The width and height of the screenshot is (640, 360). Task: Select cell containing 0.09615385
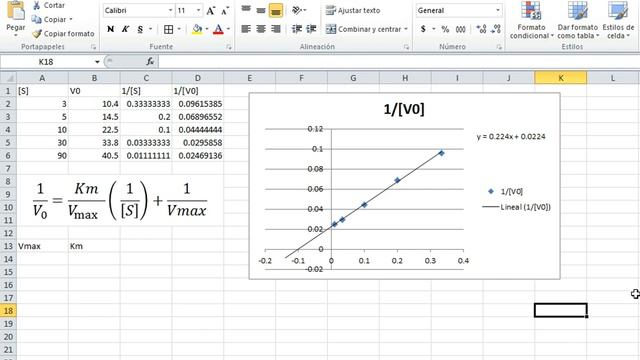click(x=198, y=104)
